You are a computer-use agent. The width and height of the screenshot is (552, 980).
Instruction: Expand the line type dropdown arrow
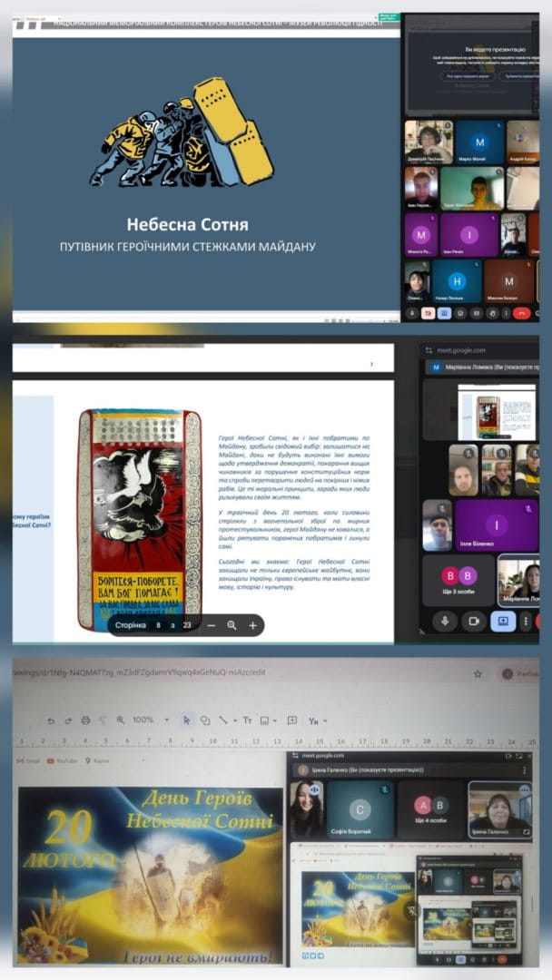[x=235, y=720]
